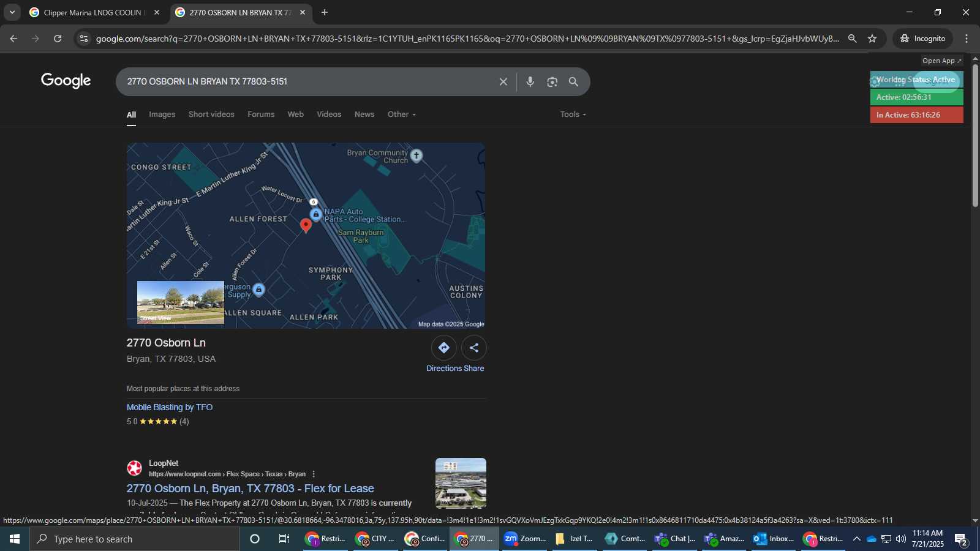This screenshot has width=980, height=551.
Task: Open the Izel T... folder in taskbar
Action: (574, 539)
